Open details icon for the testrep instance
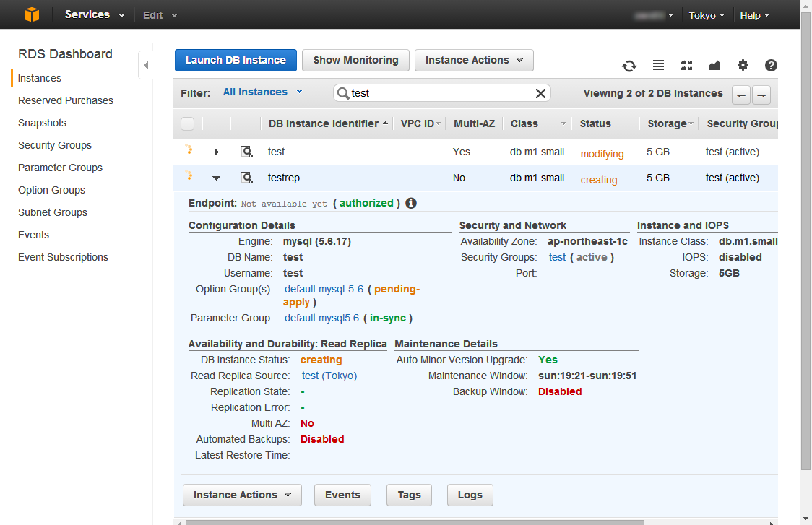This screenshot has width=812, height=525. coord(246,178)
